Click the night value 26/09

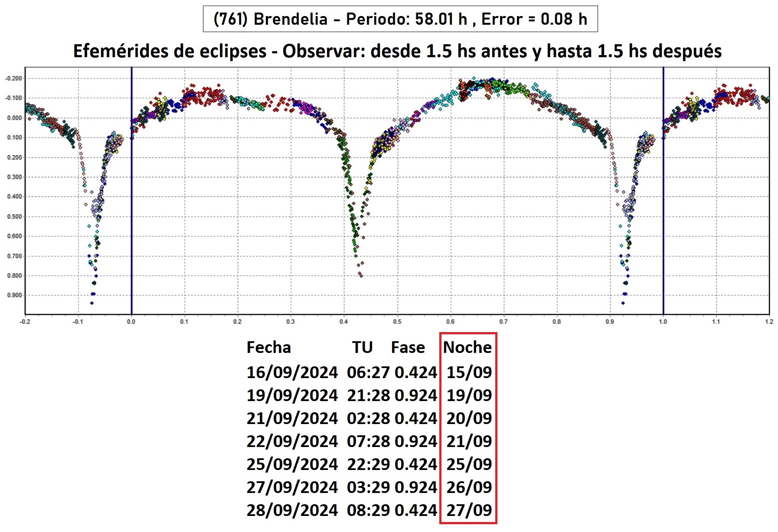469,487
